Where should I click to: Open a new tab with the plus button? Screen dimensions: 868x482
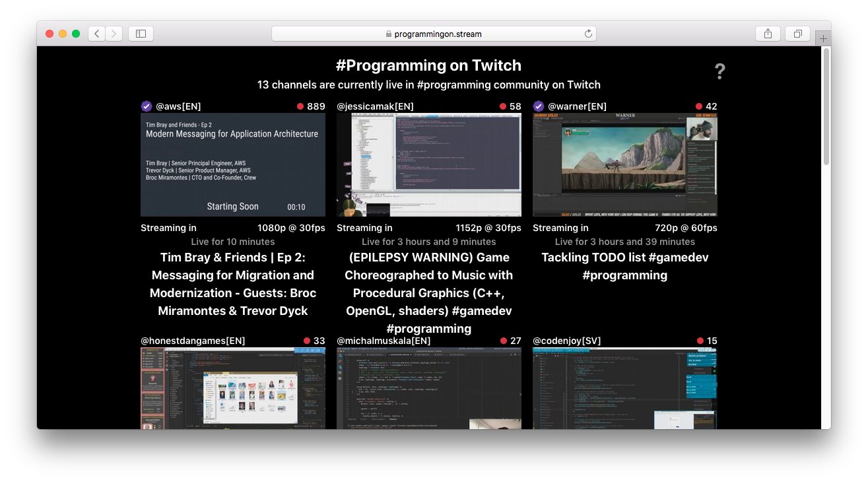(823, 38)
